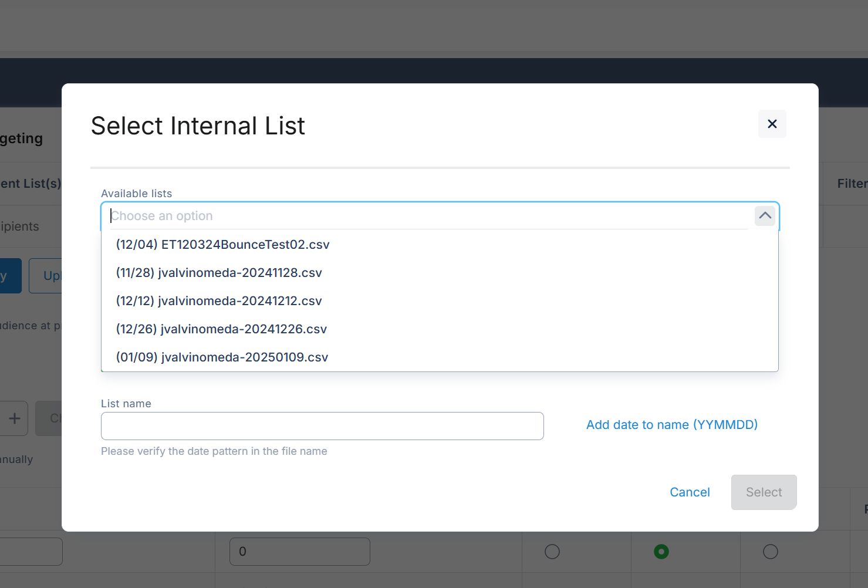Pick the (12/12) jvalvinomeda-20241212.csv list
868x588 pixels.
pyautogui.click(x=219, y=301)
